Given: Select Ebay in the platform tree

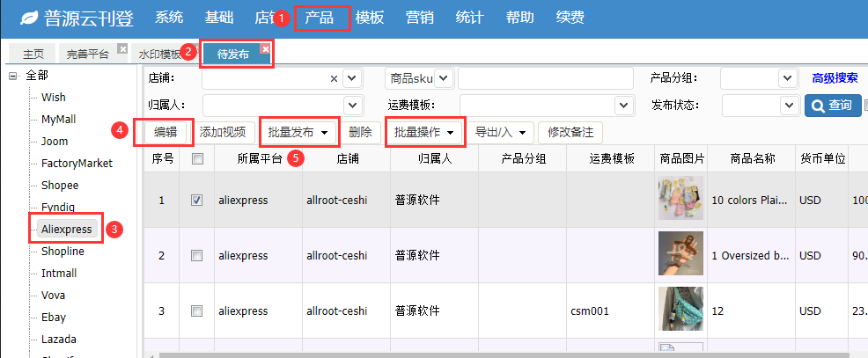Looking at the screenshot, I should 53,318.
